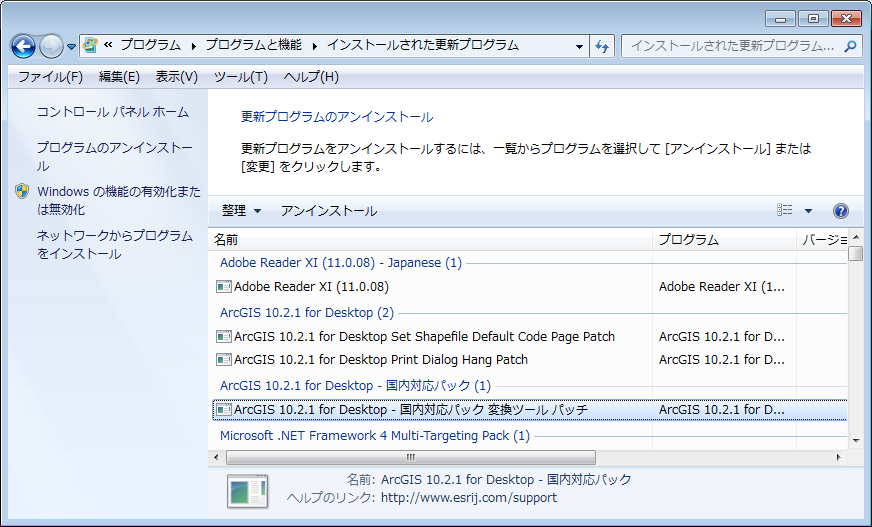Open the ツール(T) menu
Image resolution: width=872 pixels, height=527 pixels.
click(x=241, y=77)
